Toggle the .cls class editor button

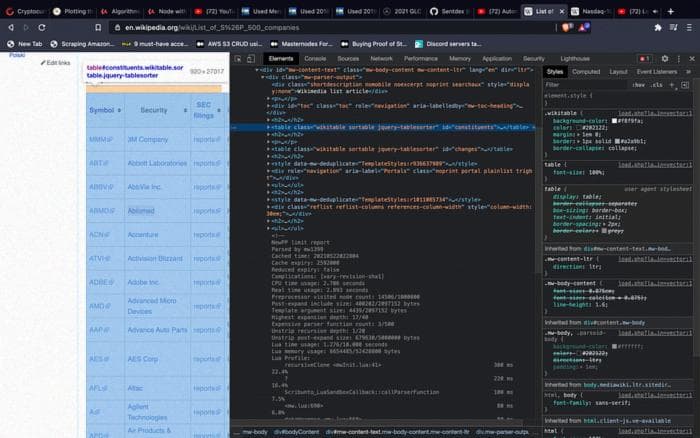(656, 85)
